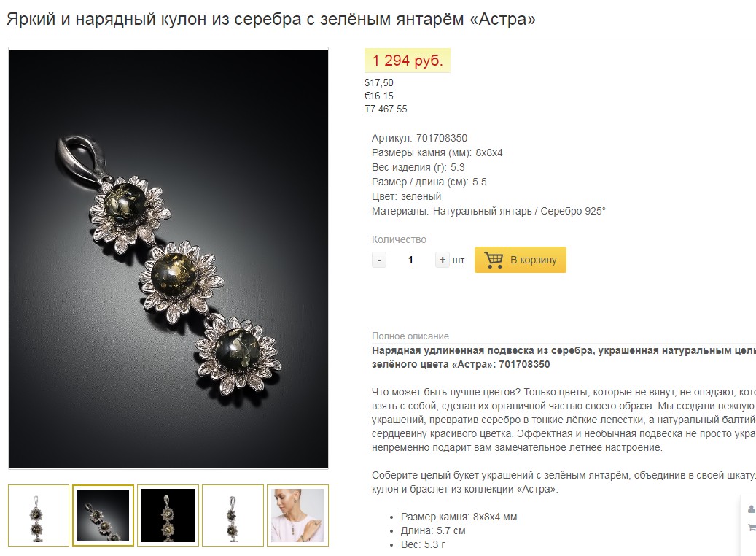Select the second thumbnail with gray background
Viewport: 756px width, 556px height.
point(104,515)
